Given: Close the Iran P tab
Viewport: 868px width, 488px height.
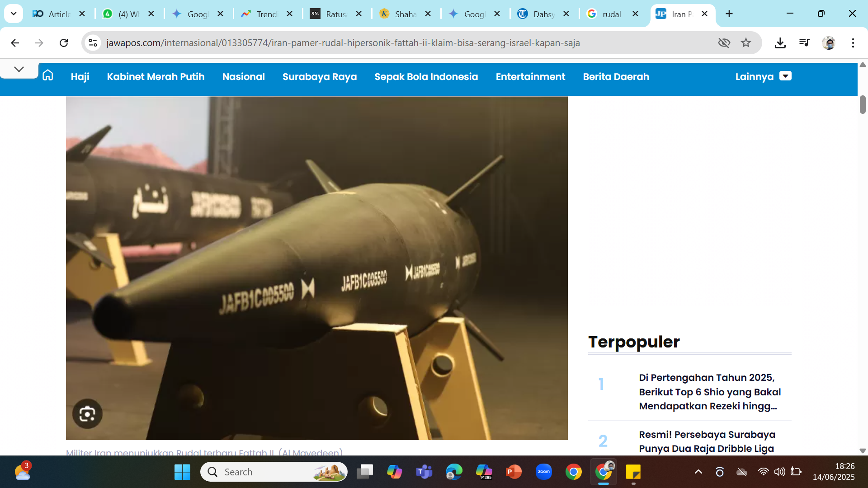Looking at the screenshot, I should coord(704,14).
